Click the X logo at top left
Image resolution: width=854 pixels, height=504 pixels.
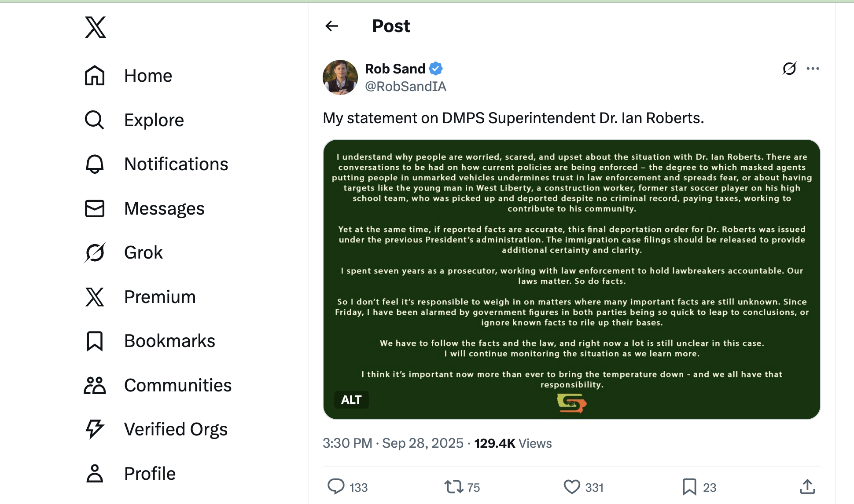click(95, 27)
